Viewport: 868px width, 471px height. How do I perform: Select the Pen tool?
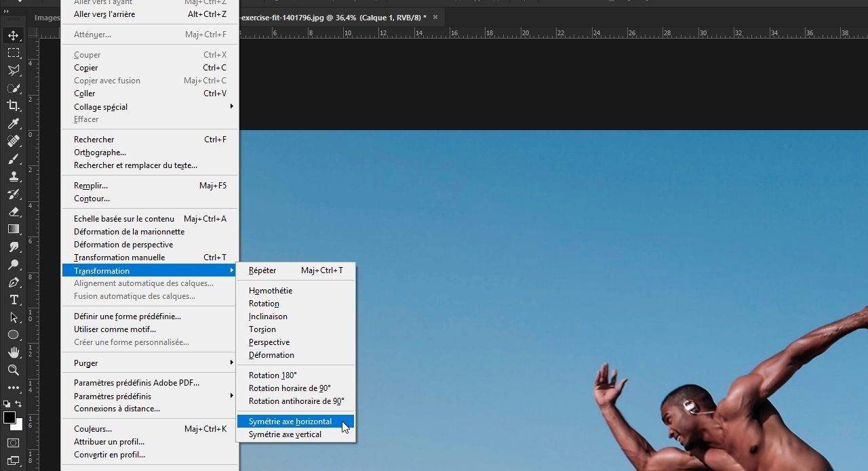[x=14, y=282]
